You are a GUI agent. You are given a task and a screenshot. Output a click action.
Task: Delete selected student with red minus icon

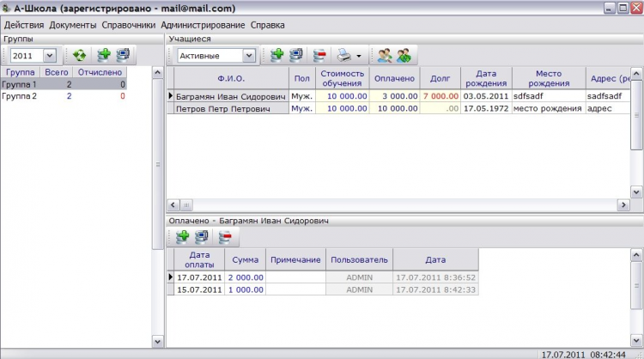(319, 55)
